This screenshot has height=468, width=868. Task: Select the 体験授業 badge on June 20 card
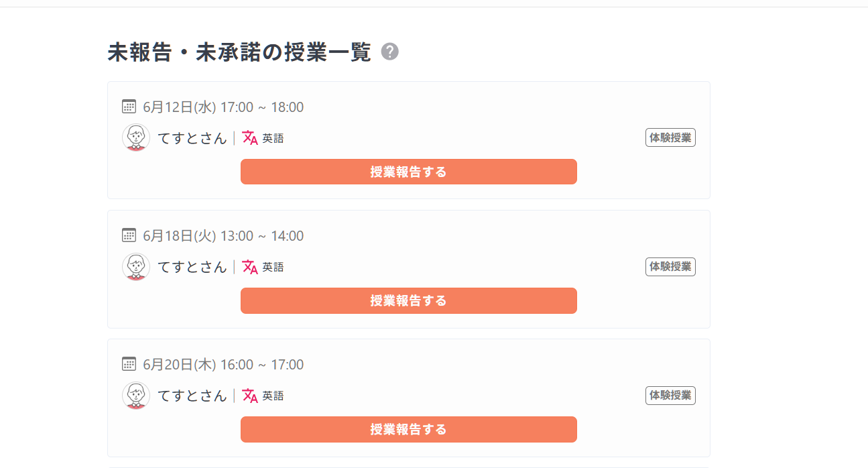click(670, 395)
